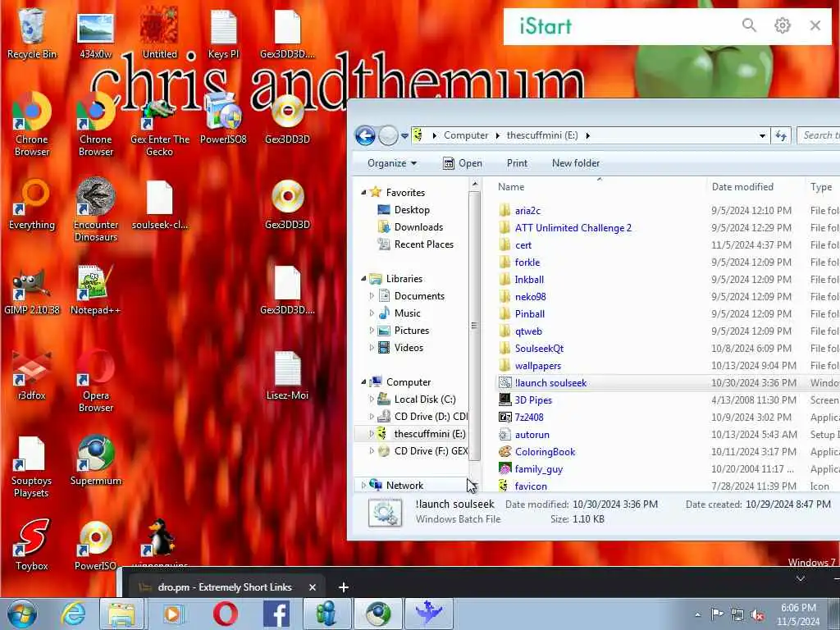Launch Gex Enter The Gecko shortcut
This screenshot has width=840, height=630.
click(x=160, y=129)
